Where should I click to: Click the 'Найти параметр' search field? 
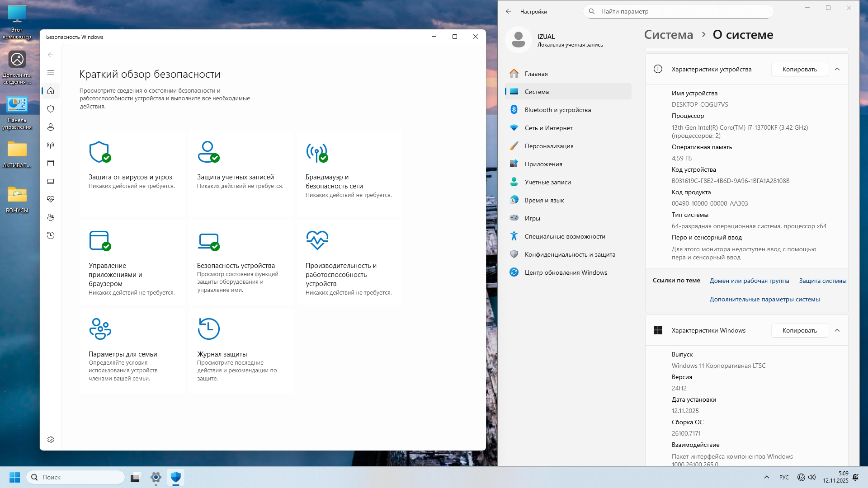coord(678,11)
